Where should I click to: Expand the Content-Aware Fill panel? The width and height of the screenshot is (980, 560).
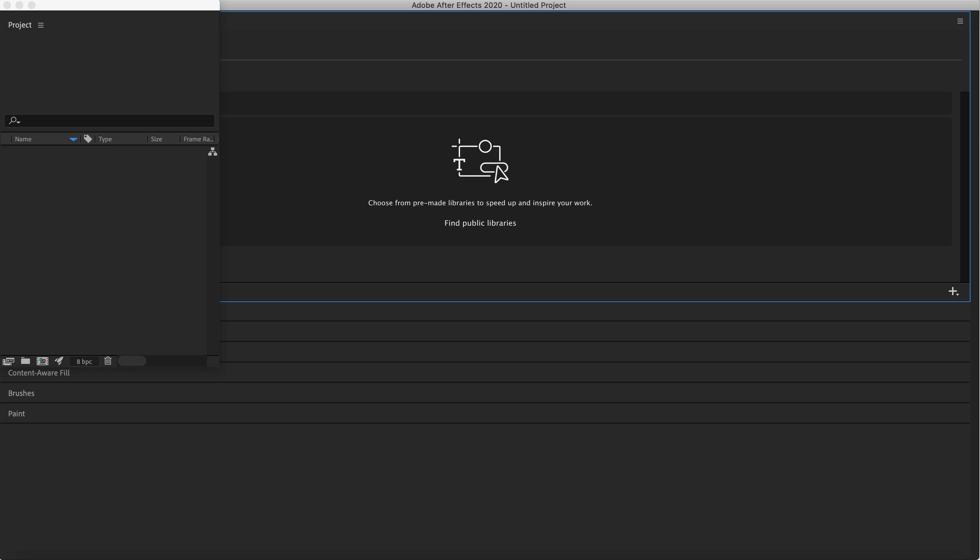(39, 373)
